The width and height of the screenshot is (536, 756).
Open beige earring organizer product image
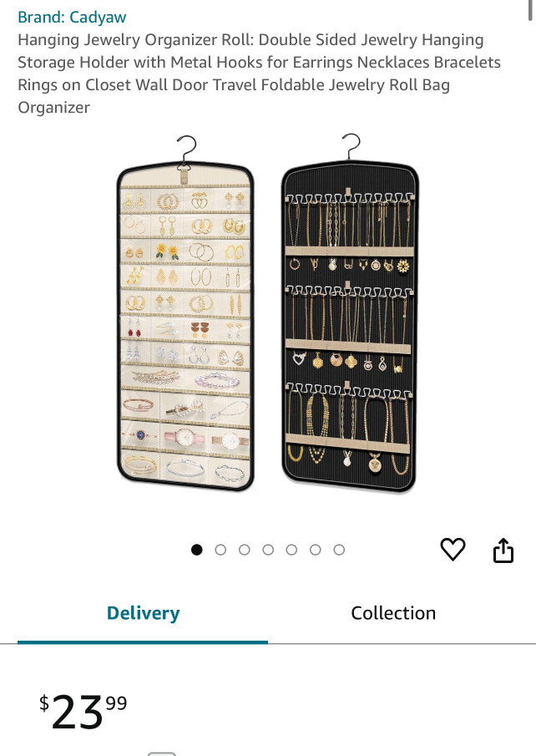[x=185, y=313]
